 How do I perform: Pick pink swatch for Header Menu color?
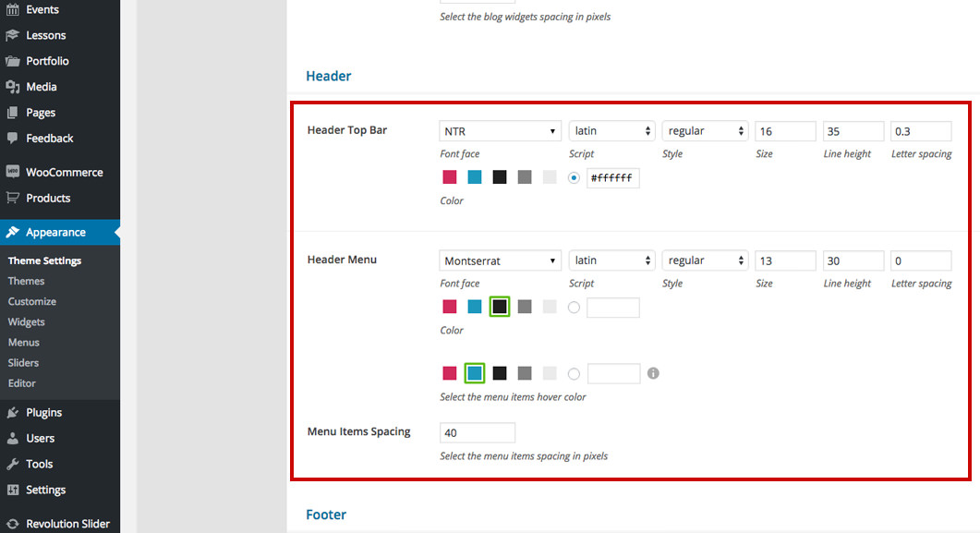point(450,306)
